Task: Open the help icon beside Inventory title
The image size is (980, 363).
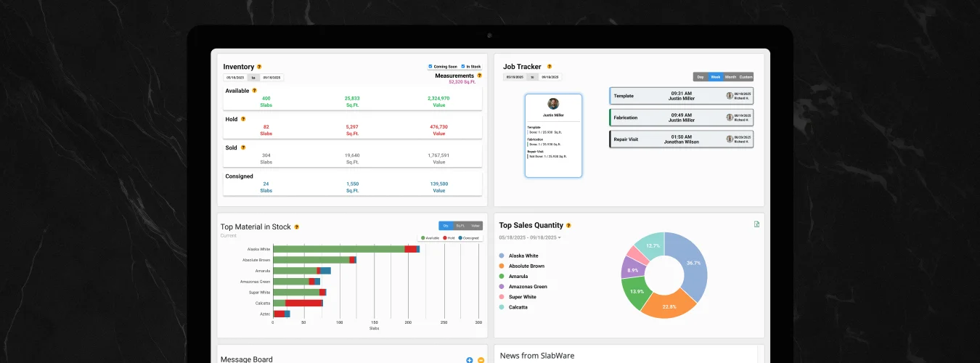Action: [x=259, y=67]
